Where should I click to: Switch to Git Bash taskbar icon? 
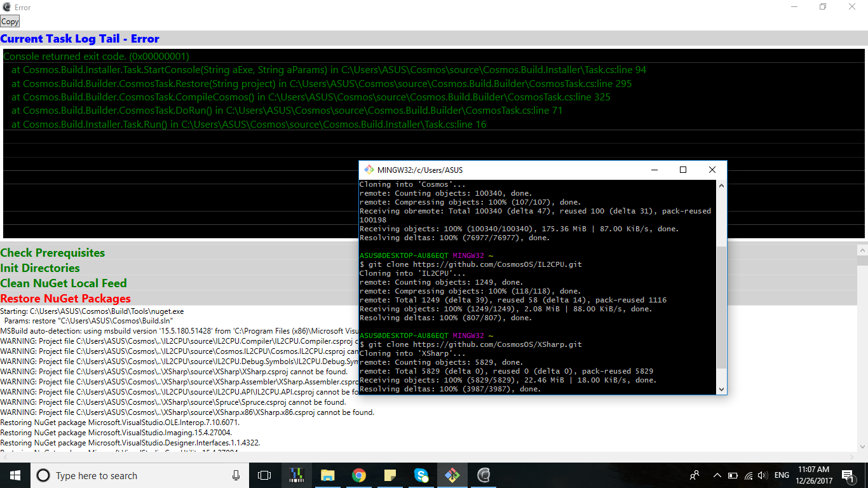click(452, 475)
